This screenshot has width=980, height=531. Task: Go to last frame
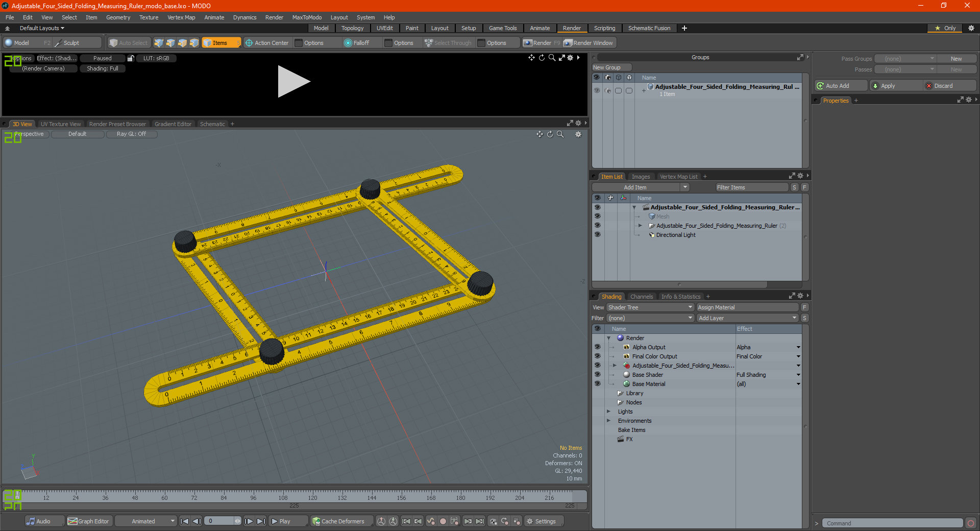pyautogui.click(x=261, y=521)
